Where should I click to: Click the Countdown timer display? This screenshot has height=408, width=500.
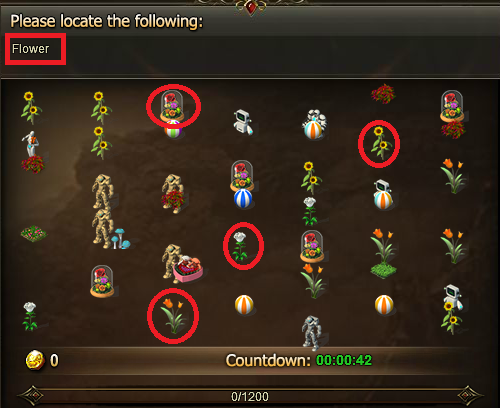(x=299, y=360)
